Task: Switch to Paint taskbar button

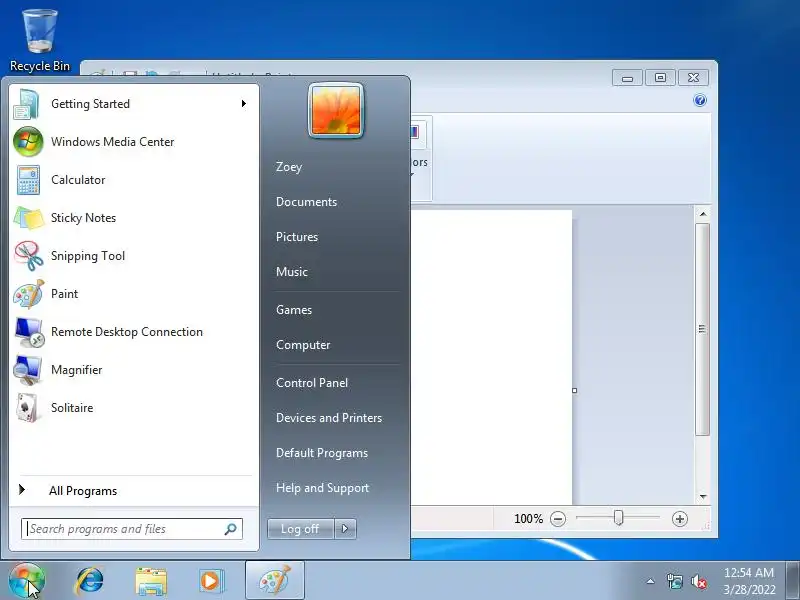Action: tap(275, 581)
